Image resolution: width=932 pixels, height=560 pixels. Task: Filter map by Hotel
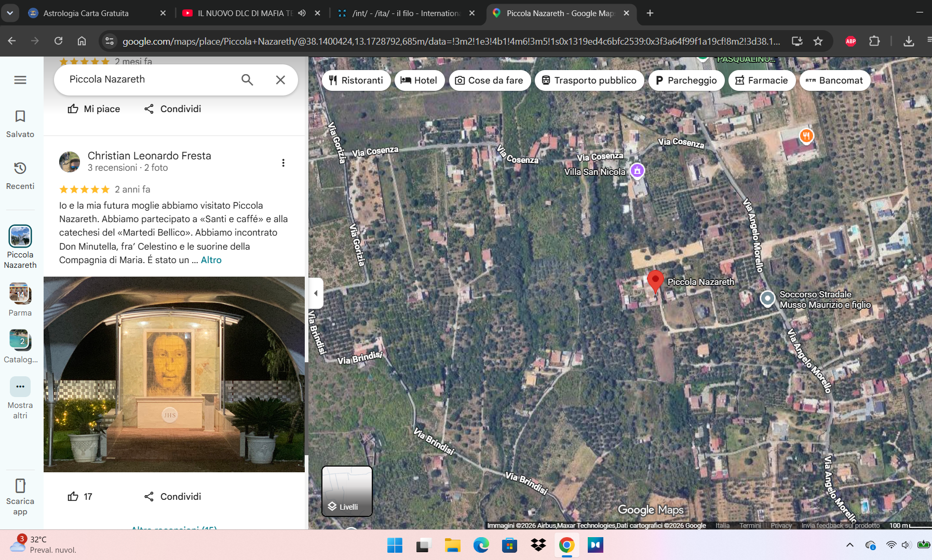tap(420, 80)
